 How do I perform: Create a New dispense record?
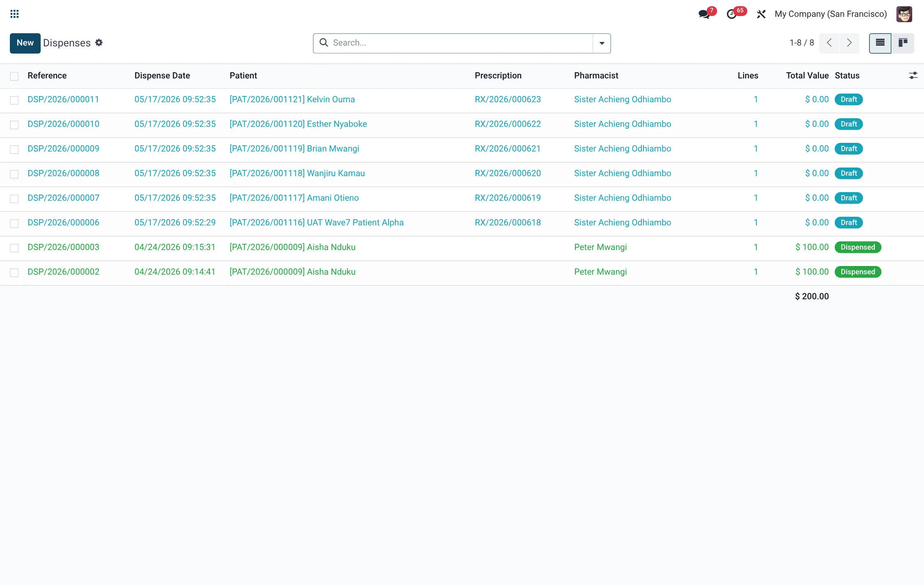[25, 43]
